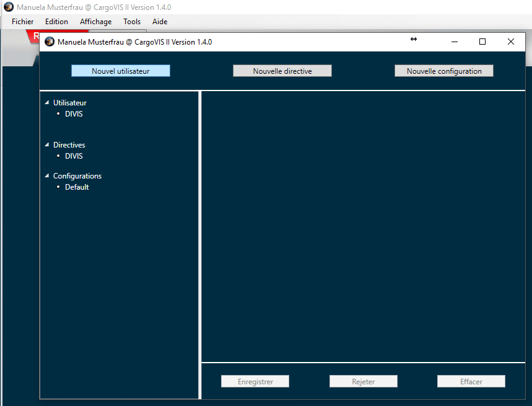
Task: Collapse the Configurations tree node
Action: 47,176
